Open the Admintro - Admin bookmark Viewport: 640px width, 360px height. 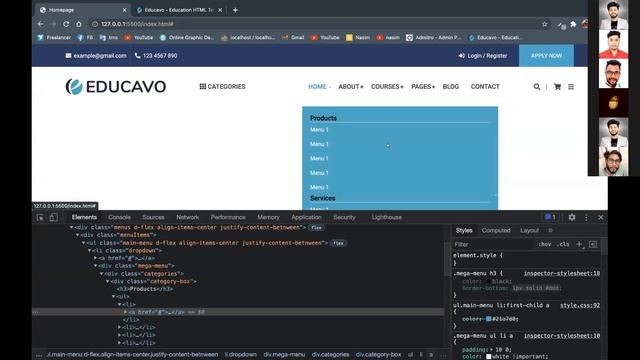pyautogui.click(x=433, y=38)
